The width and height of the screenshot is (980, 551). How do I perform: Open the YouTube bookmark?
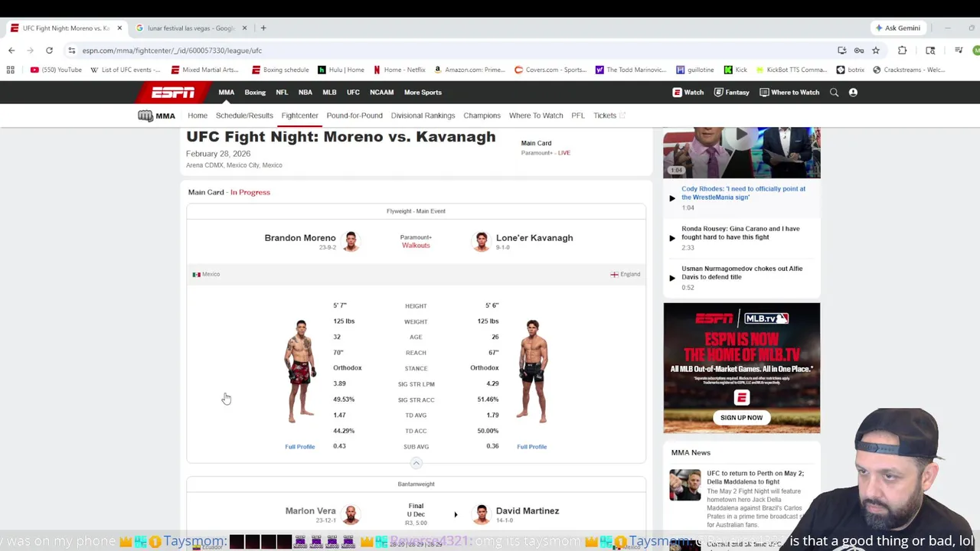pos(56,70)
